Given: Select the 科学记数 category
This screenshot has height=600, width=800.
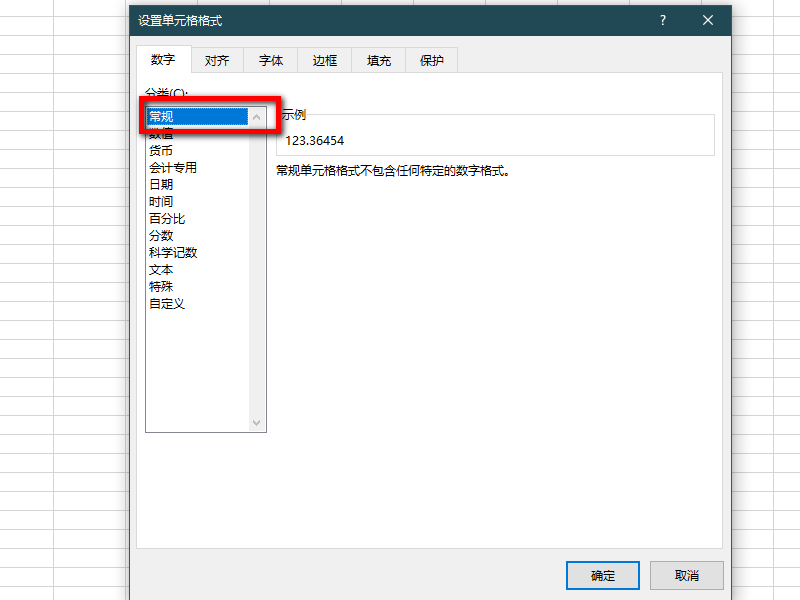Looking at the screenshot, I should (x=197, y=253).
